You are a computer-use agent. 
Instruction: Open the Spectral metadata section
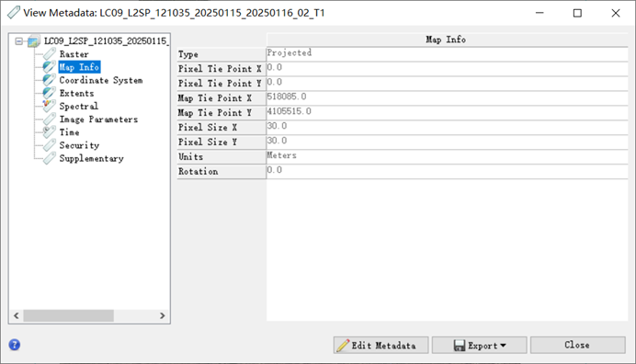pos(79,106)
